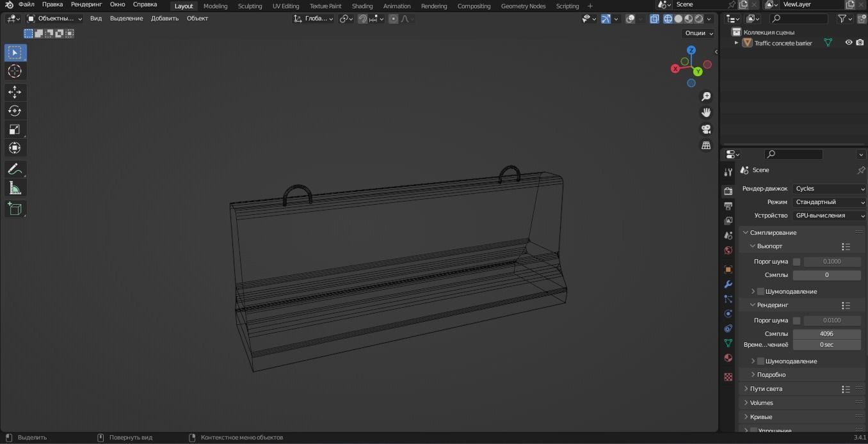Image resolution: width=868 pixels, height=444 pixels.
Task: Open the Physics properties tab
Action: [x=728, y=313]
